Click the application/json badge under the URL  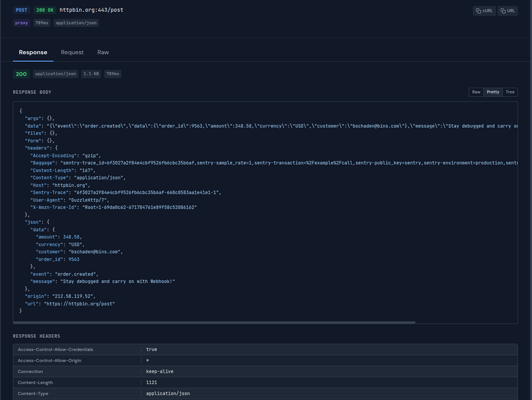click(x=76, y=23)
